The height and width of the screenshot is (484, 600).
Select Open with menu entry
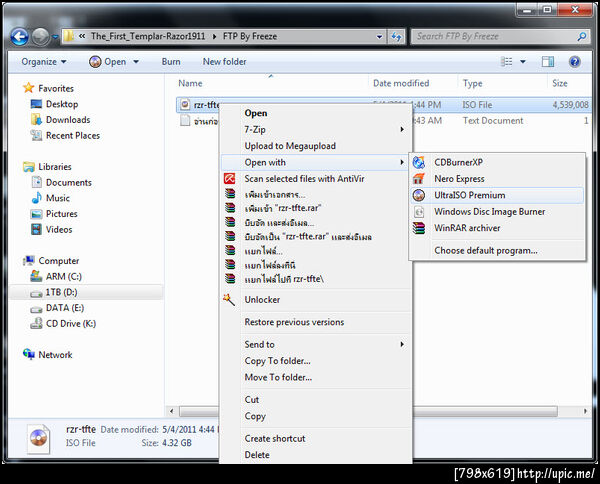point(316,162)
